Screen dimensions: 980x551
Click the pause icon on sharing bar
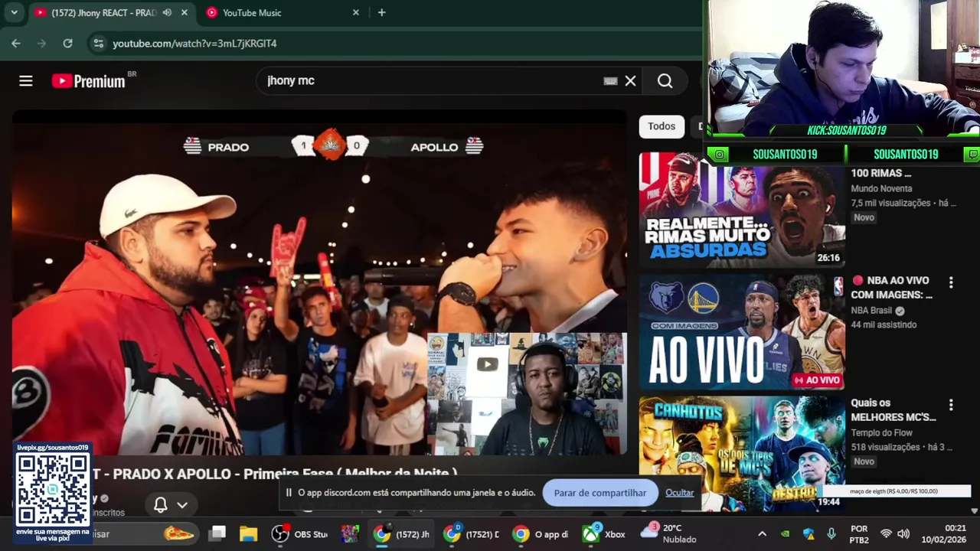tap(289, 493)
